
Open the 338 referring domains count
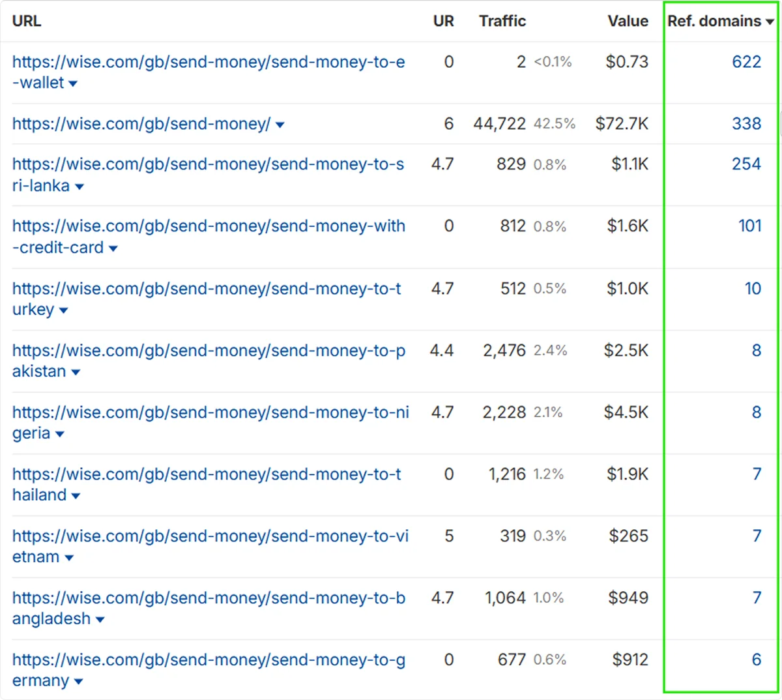(746, 124)
